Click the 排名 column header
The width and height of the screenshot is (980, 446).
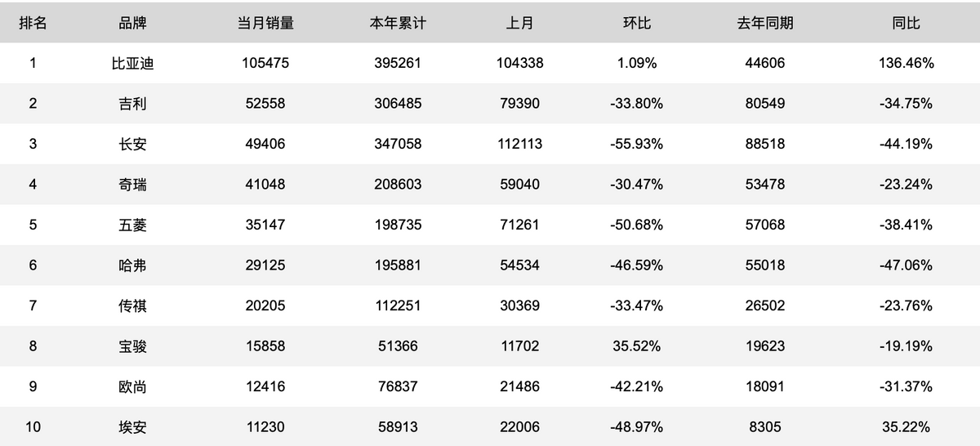(x=33, y=23)
